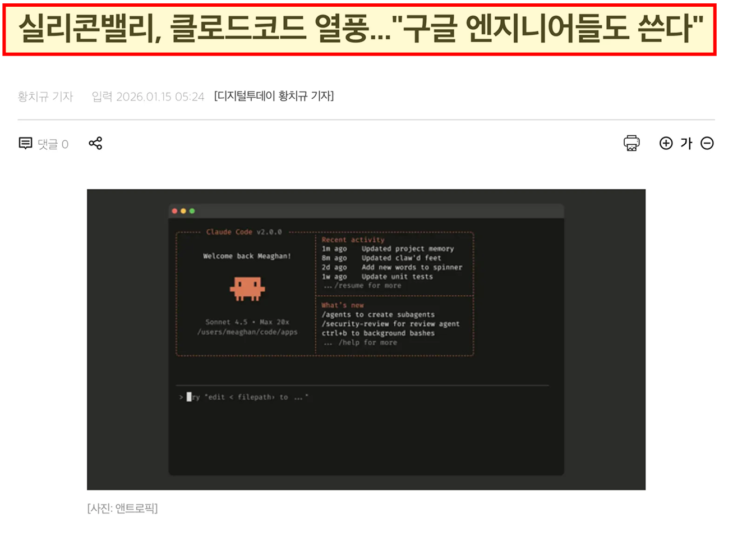
Task: Click 'Updated project memory' line
Action: [x=408, y=249]
